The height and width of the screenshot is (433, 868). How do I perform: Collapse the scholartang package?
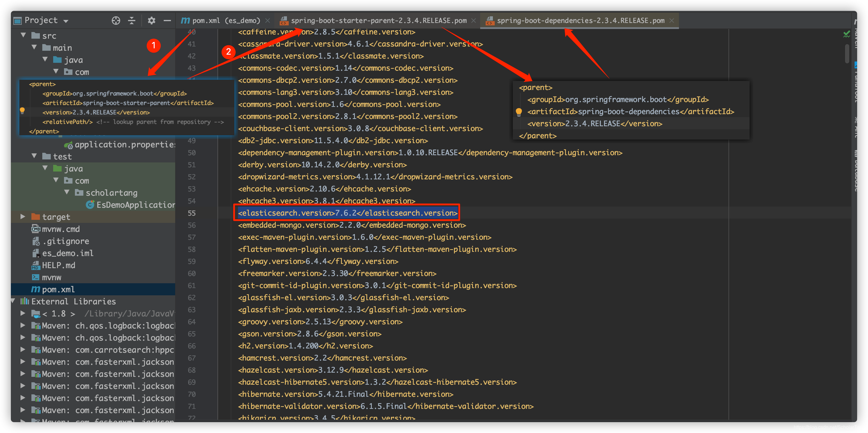pos(66,192)
